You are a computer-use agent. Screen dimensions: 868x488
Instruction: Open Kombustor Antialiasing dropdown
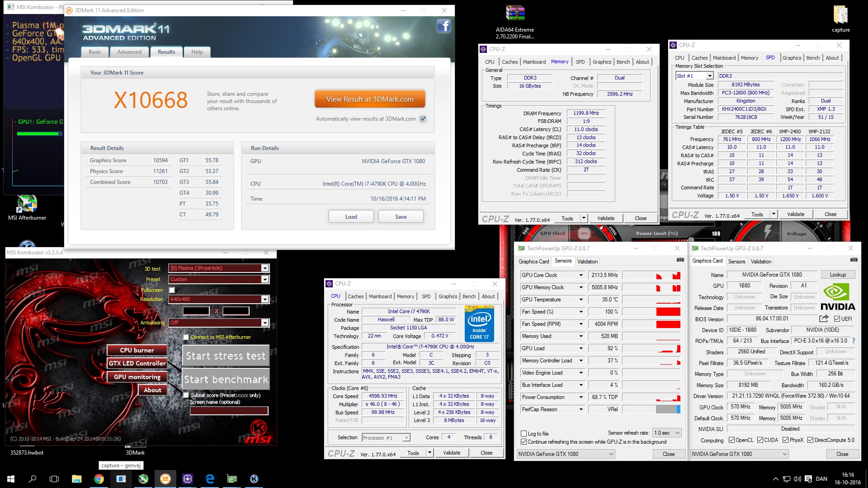[265, 323]
